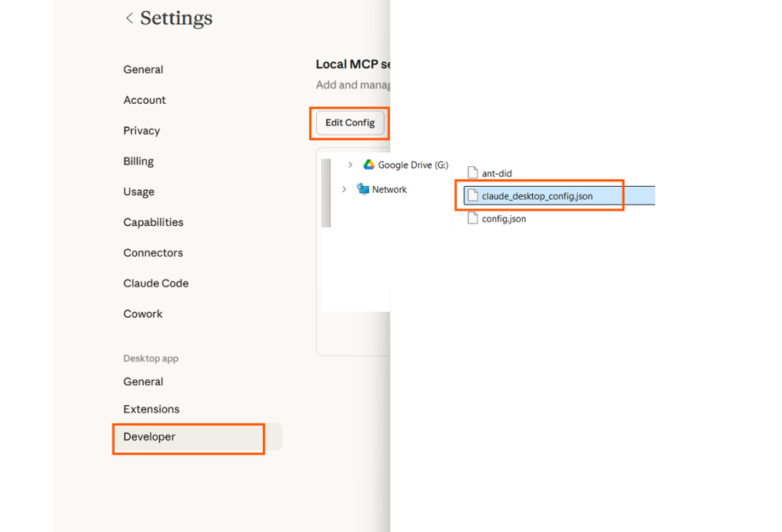The width and height of the screenshot is (782, 532).
Task: Go to the Extensions page
Action: coord(151,409)
